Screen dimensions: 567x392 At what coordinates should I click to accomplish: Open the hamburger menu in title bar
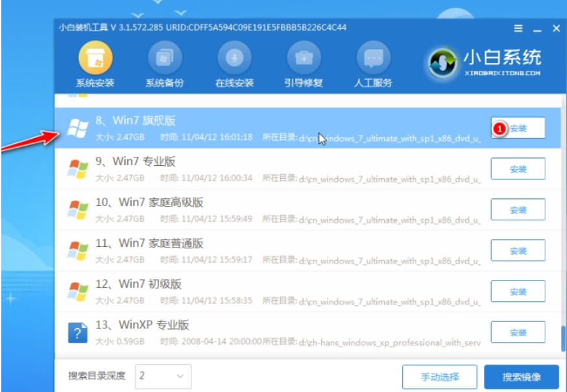518,28
